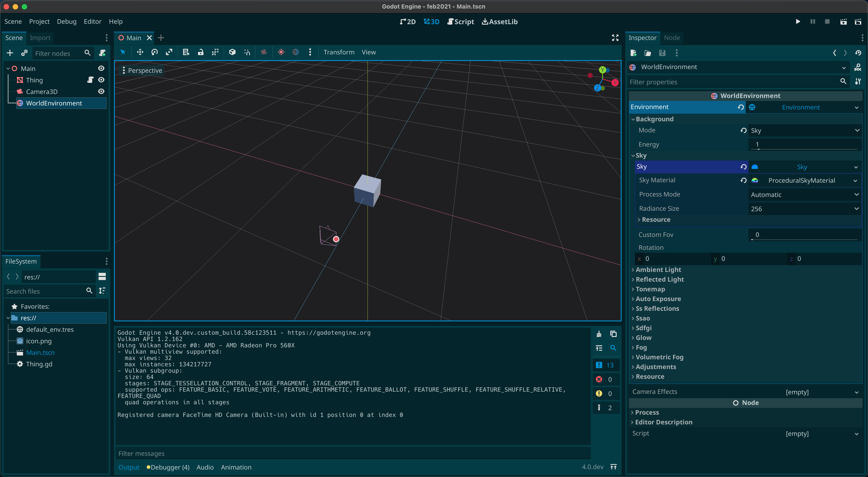Click the attach script icon in Scene dock
Viewport: 868px width, 477px height.
(x=102, y=53)
